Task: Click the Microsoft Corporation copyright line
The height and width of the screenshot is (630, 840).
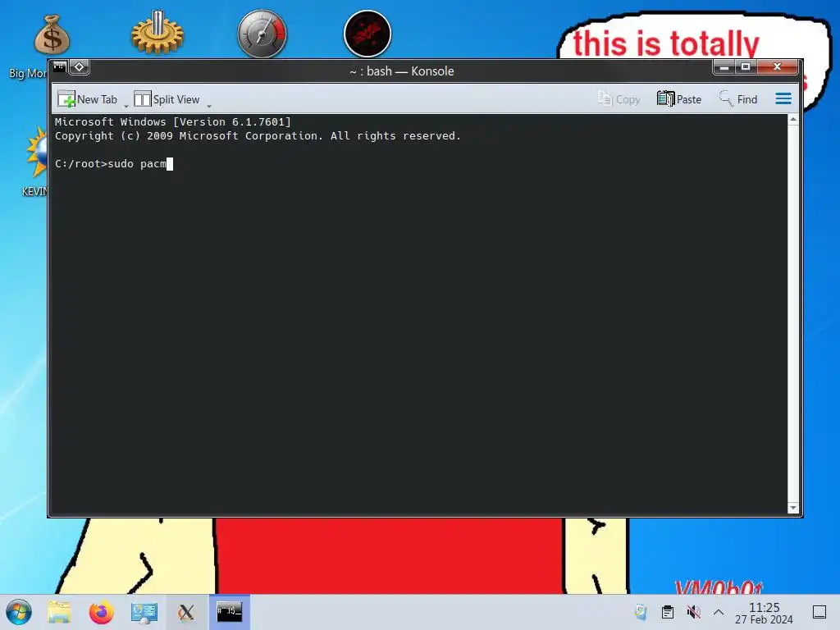Action: tap(258, 136)
